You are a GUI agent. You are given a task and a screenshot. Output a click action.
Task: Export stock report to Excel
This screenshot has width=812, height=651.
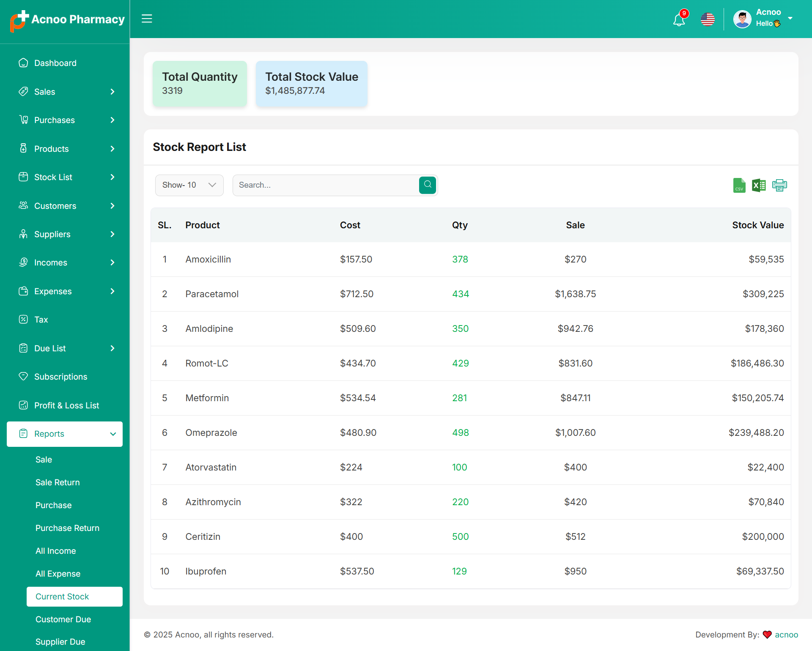point(759,185)
